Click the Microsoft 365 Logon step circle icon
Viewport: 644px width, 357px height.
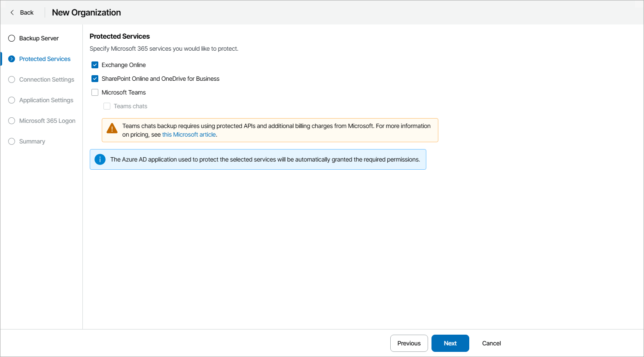[11, 121]
